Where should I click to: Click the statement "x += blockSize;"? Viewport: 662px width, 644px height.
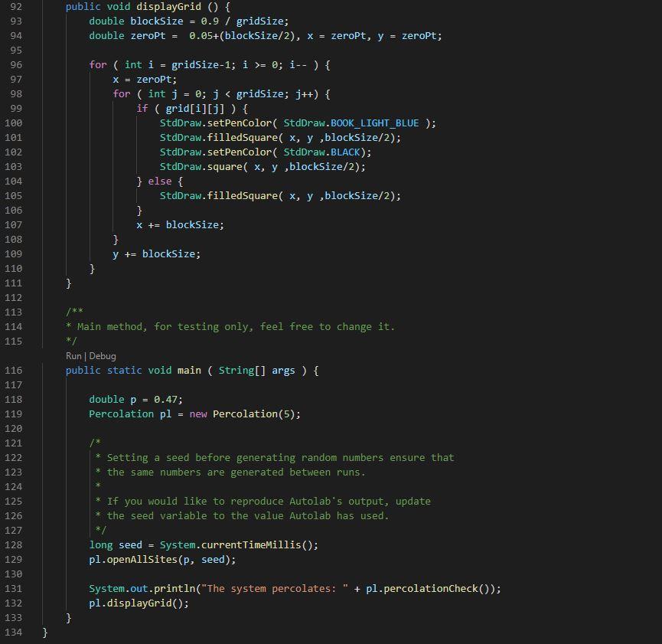[x=181, y=225]
